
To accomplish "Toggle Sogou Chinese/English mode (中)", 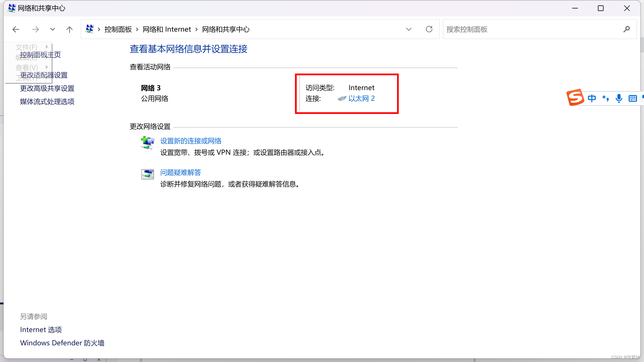I will pyautogui.click(x=592, y=98).
